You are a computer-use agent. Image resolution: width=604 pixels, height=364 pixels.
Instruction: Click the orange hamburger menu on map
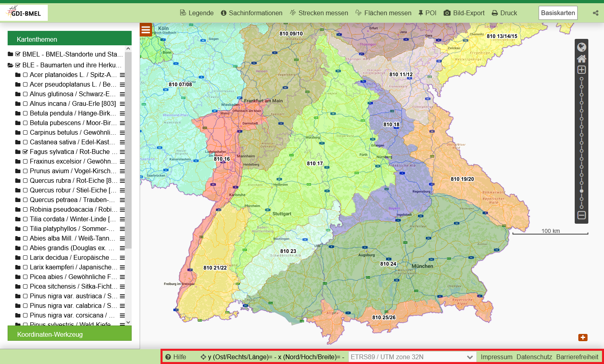click(x=146, y=30)
